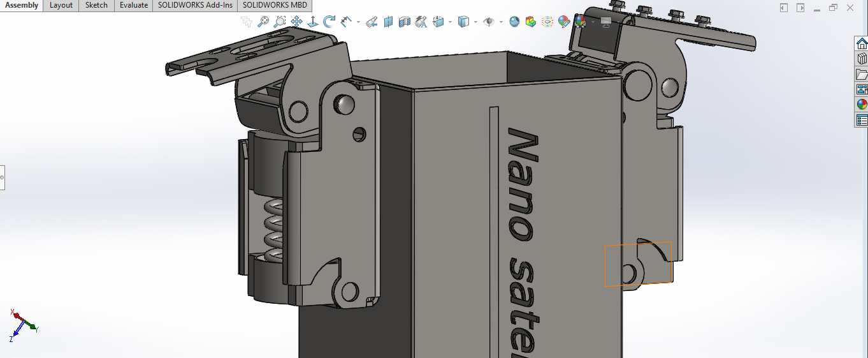Click the red X axis of triad
Image resolution: width=868 pixels, height=358 pixels.
click(17, 316)
